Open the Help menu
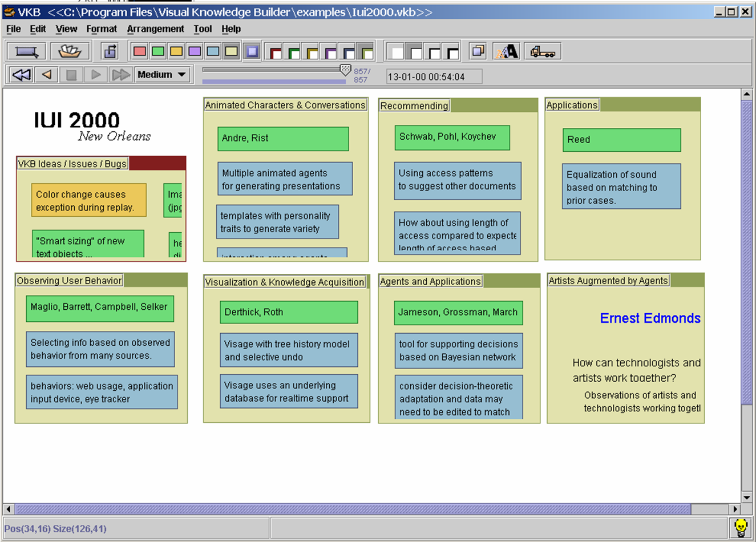This screenshot has width=756, height=542. click(x=231, y=29)
